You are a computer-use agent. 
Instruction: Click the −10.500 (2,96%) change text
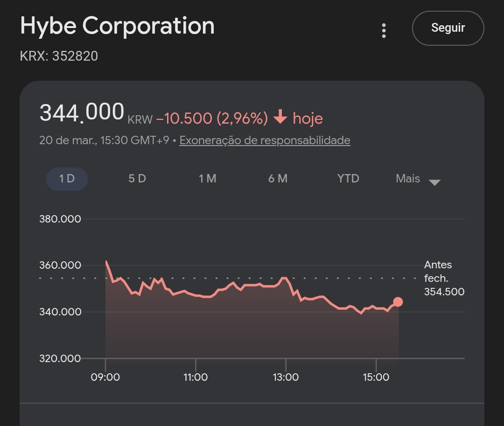click(x=212, y=118)
